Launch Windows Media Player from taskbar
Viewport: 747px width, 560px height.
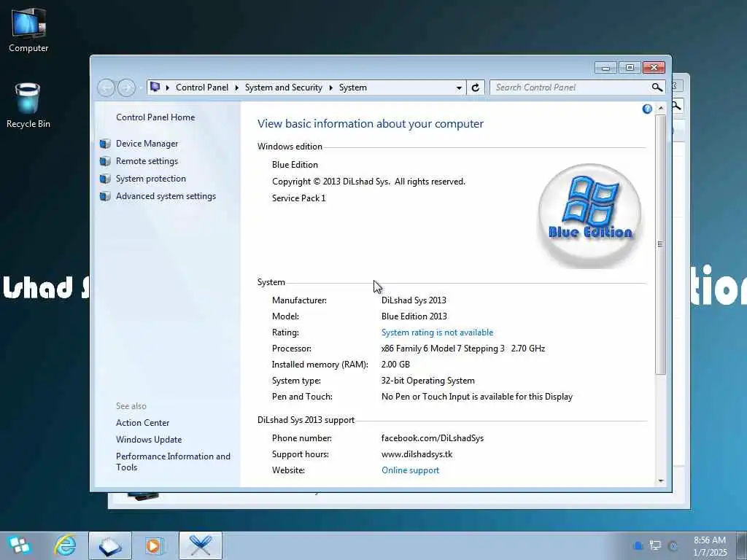click(x=155, y=545)
